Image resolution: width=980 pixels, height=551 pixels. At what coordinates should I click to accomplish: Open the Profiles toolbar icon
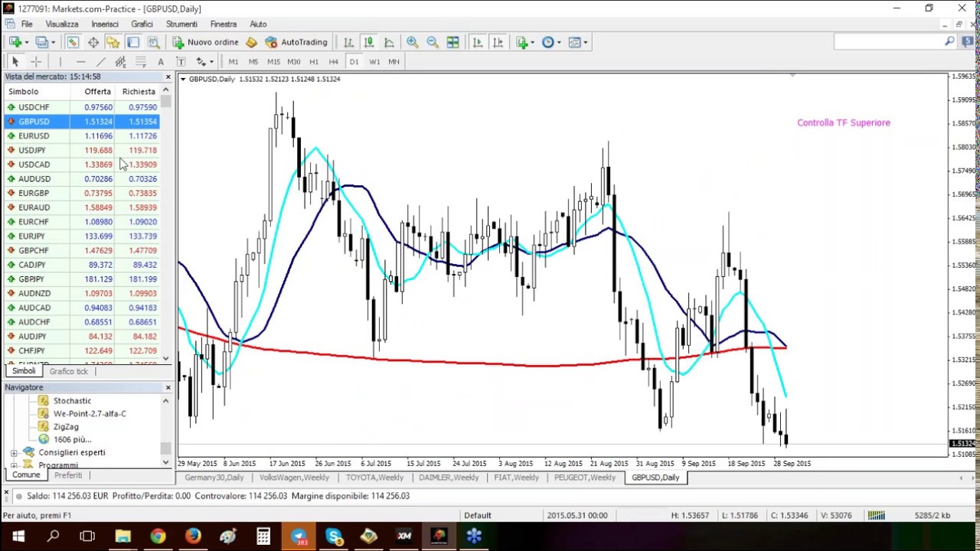[41, 42]
